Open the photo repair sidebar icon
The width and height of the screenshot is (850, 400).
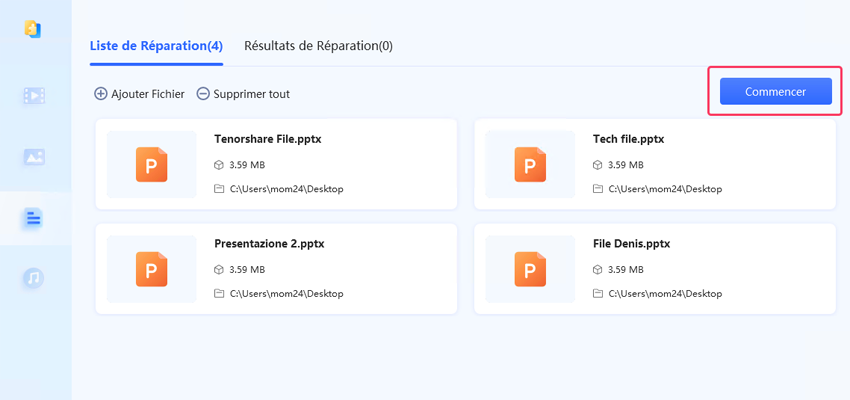point(34,157)
